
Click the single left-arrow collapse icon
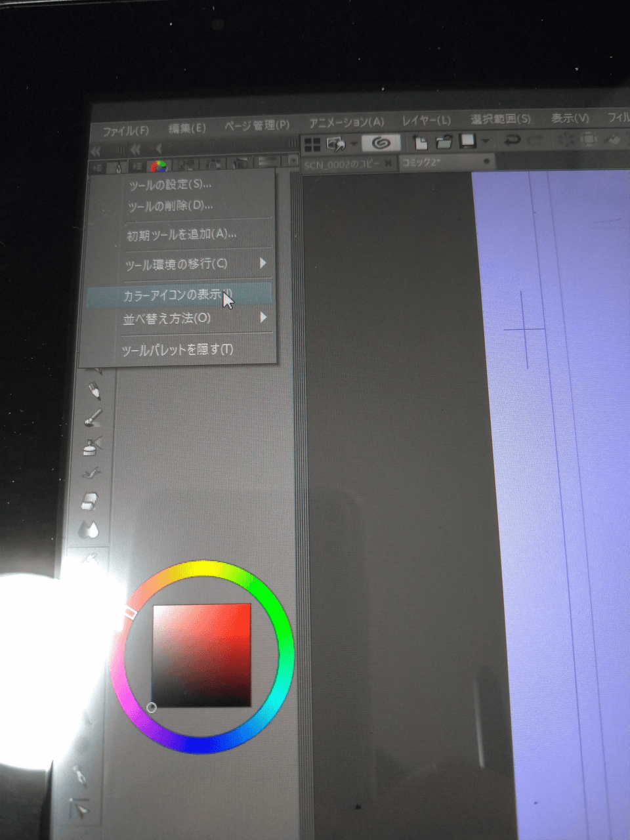pyautogui.click(x=158, y=148)
